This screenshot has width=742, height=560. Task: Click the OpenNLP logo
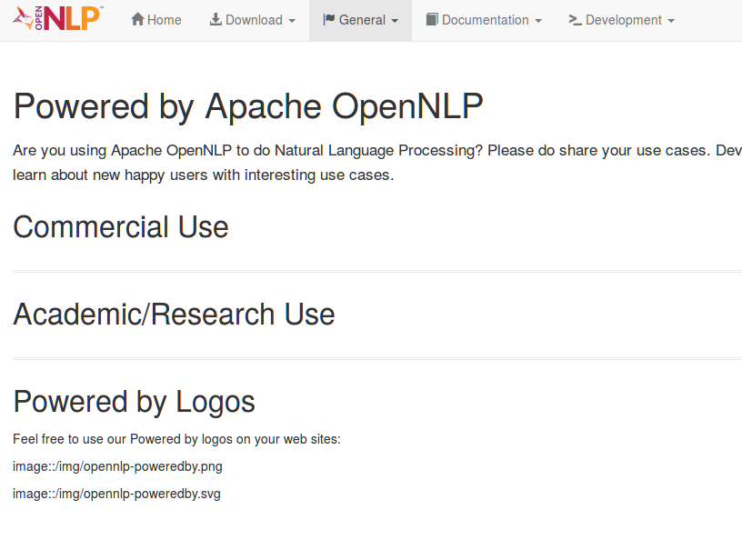pos(57,18)
